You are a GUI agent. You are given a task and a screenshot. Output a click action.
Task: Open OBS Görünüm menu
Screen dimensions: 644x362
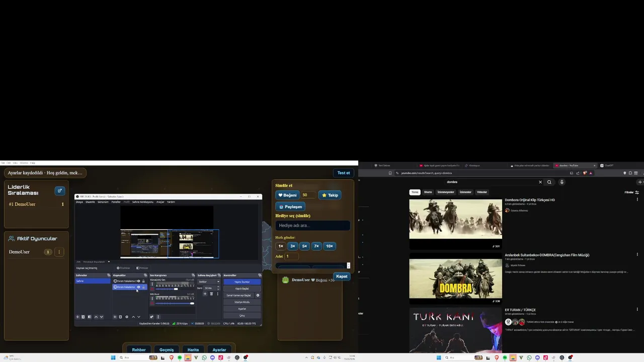coord(104,202)
